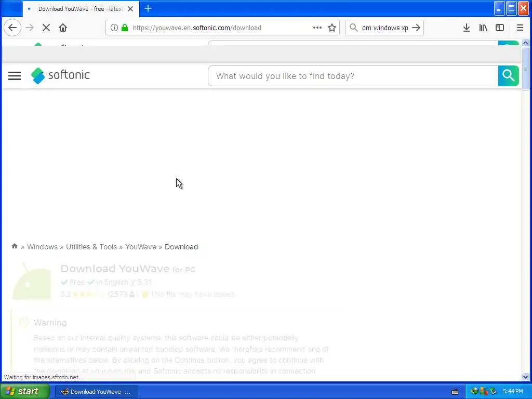This screenshot has height=399, width=532.
Task: Toggle the Firefox sidebar view
Action: click(500, 28)
